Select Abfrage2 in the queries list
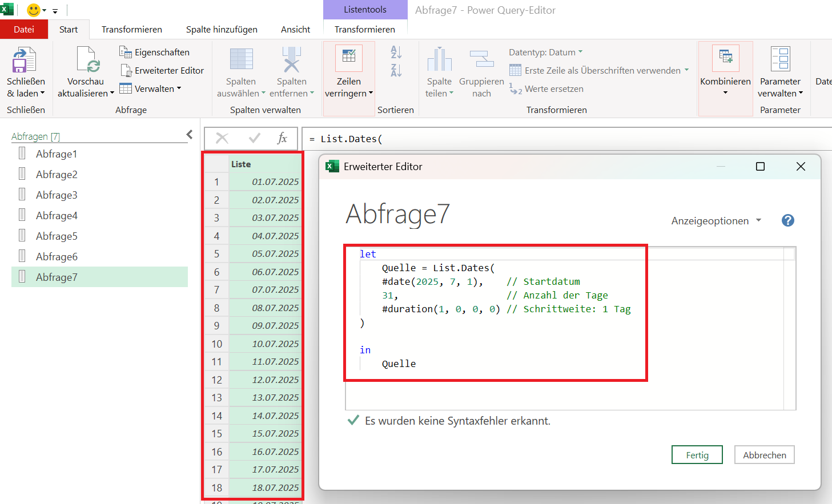832x504 pixels. coord(99,174)
